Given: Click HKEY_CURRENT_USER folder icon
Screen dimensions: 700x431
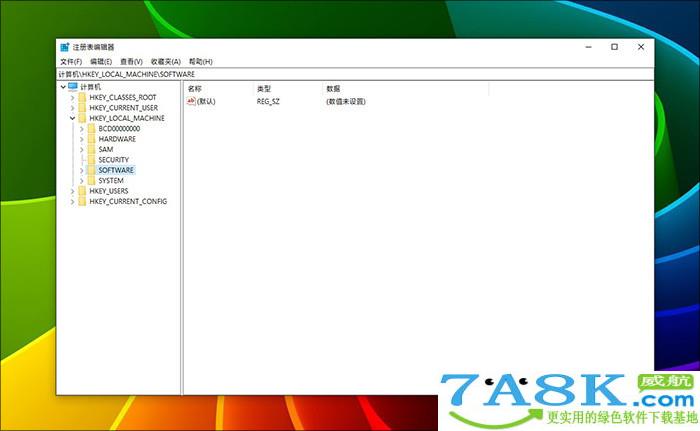Looking at the screenshot, I should point(82,108).
